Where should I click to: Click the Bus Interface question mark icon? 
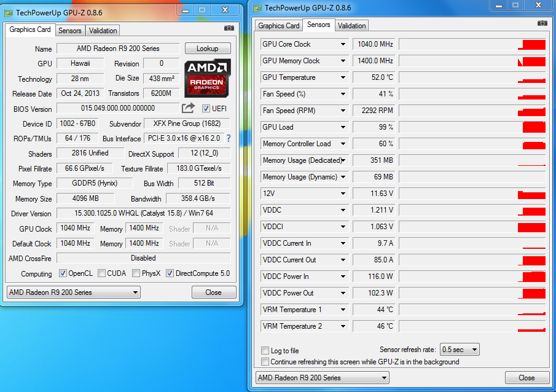(229, 138)
